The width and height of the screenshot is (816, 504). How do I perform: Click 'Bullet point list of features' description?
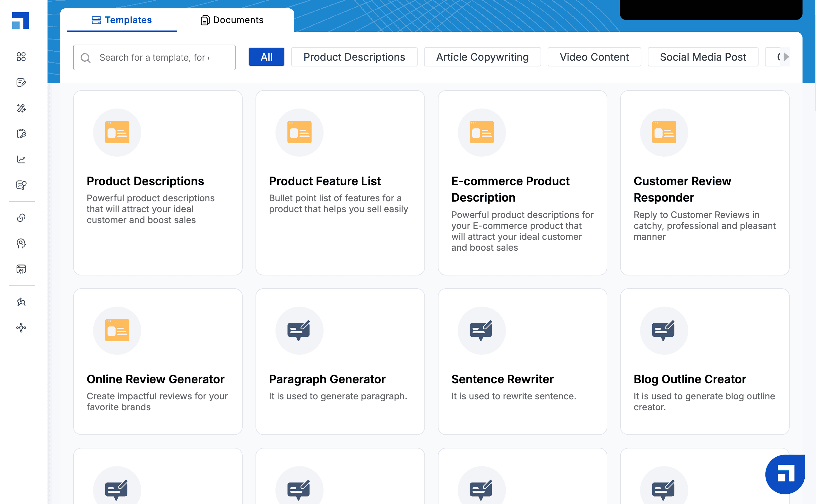pos(338,203)
